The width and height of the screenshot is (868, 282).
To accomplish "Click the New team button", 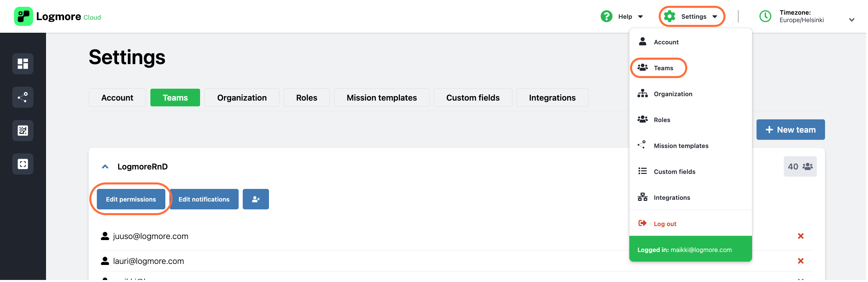I will click(791, 130).
